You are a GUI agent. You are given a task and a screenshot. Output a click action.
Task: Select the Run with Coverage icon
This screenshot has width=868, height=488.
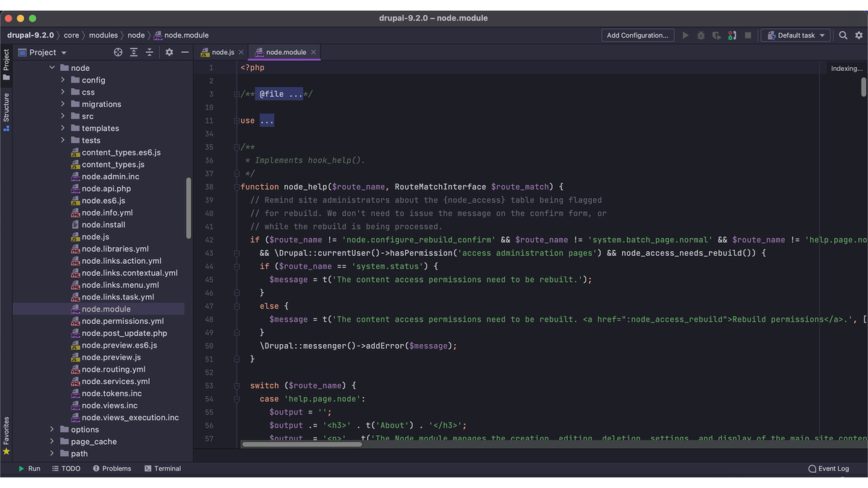tap(716, 35)
